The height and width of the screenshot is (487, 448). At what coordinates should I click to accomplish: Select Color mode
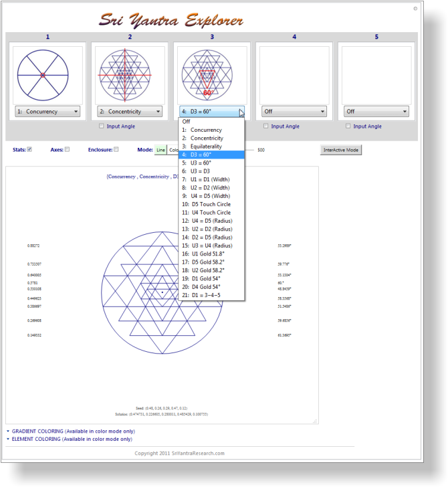(x=173, y=150)
